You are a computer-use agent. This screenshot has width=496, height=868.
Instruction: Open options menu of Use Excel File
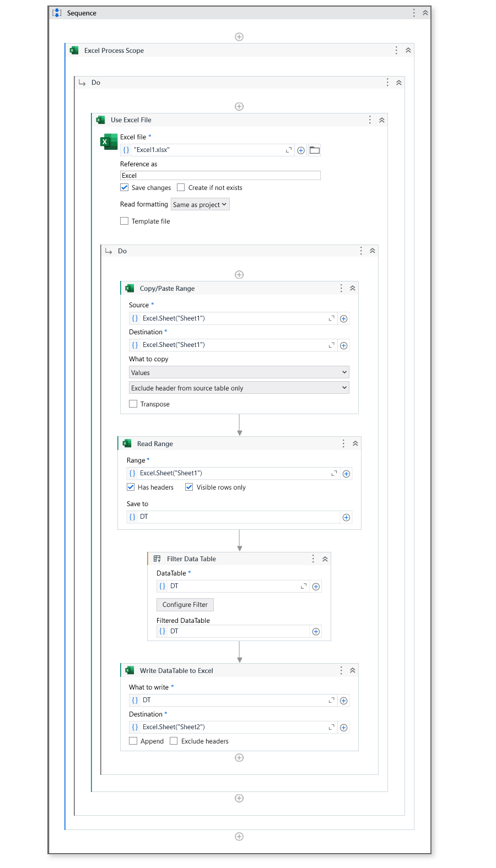(370, 120)
